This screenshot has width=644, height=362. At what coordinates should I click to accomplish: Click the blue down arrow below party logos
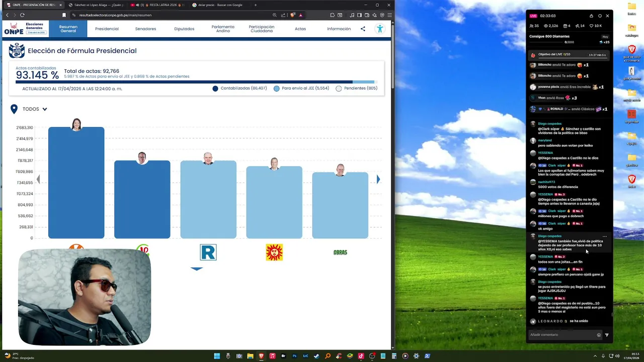point(197,269)
